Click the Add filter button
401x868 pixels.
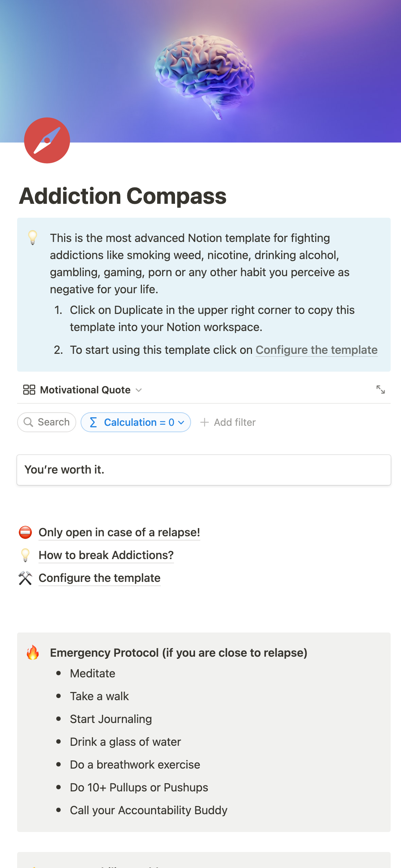pyautogui.click(x=228, y=422)
